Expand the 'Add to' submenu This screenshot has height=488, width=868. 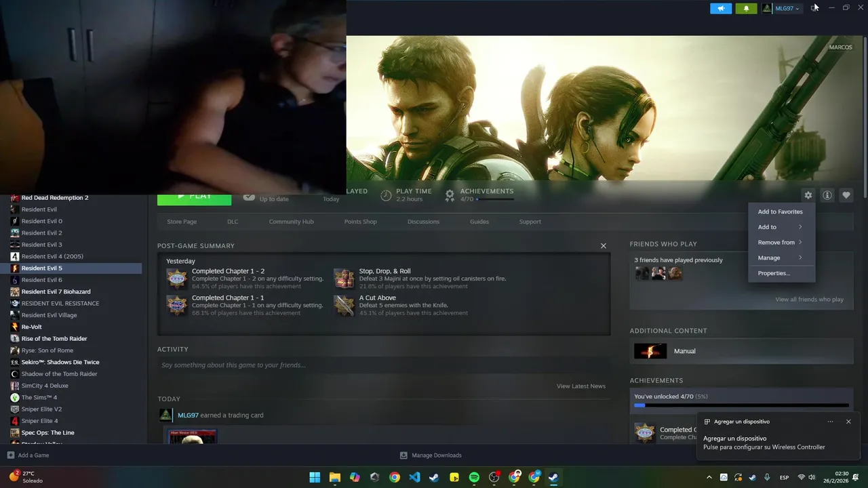coord(781,227)
